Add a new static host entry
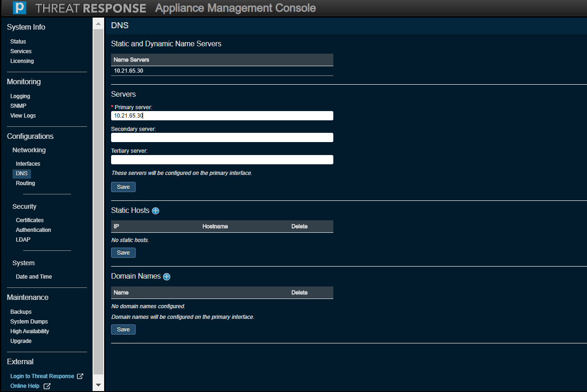 point(156,211)
